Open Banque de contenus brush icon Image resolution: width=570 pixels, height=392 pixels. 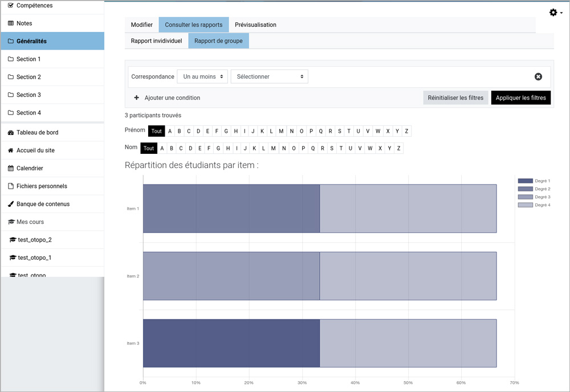pos(11,204)
